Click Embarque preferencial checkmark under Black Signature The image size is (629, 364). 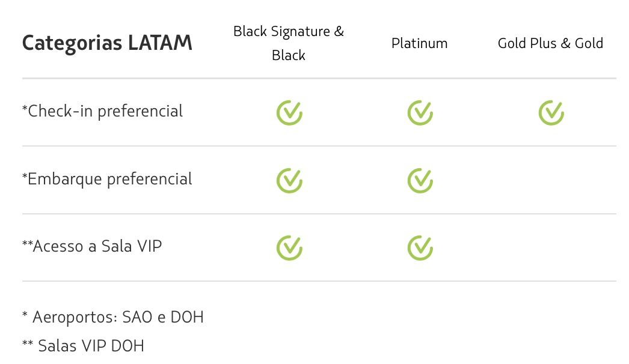click(x=289, y=180)
